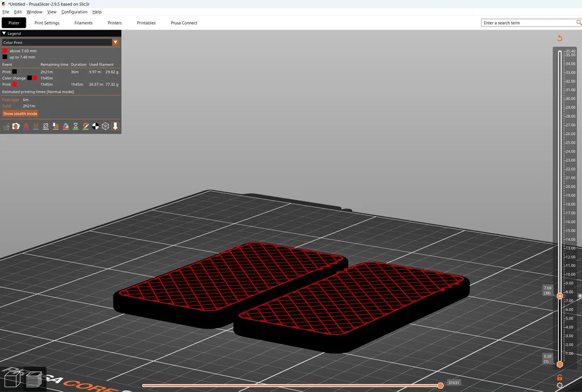Switch to 3D editor view cube icon

coord(12,379)
